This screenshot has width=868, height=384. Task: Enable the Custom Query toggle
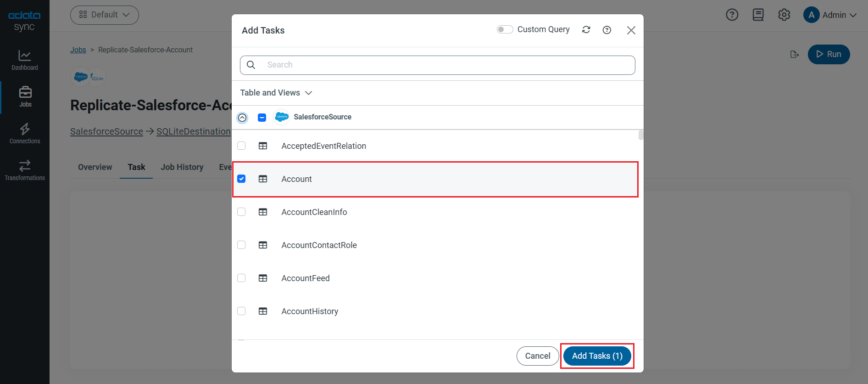505,29
